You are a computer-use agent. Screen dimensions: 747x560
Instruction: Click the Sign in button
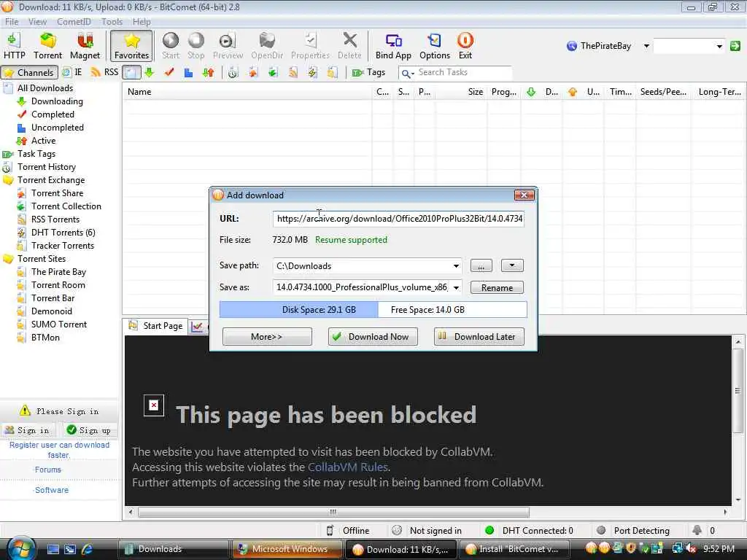tap(27, 430)
